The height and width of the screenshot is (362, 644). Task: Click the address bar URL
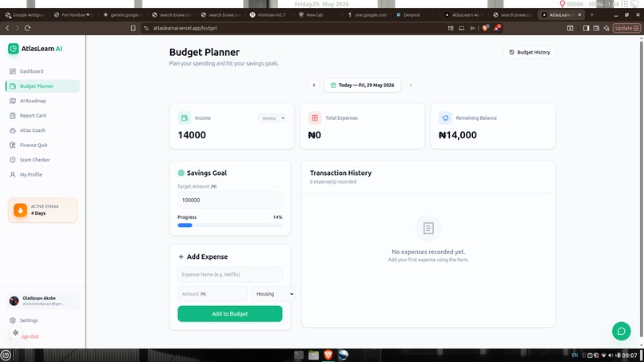(185, 28)
